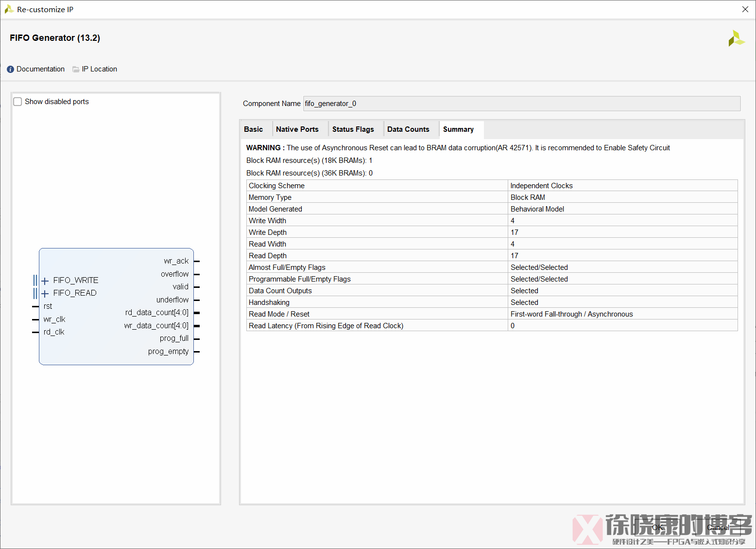Select the rd_data_count output pin
Screen dimensions: 756x549
(156, 312)
